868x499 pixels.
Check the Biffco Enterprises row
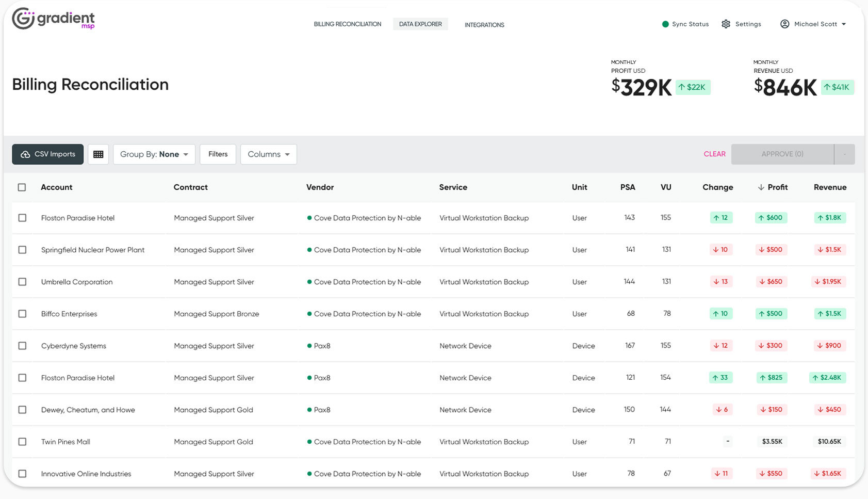(22, 314)
